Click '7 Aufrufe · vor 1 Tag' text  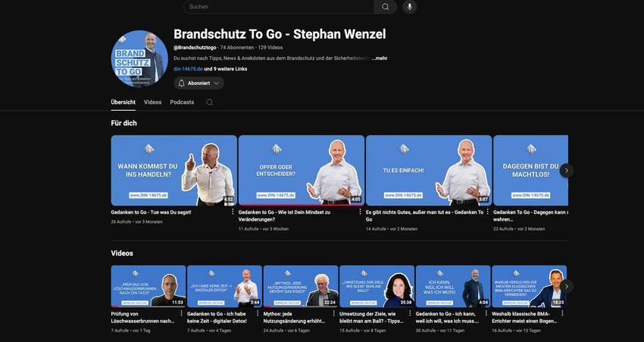(131, 331)
